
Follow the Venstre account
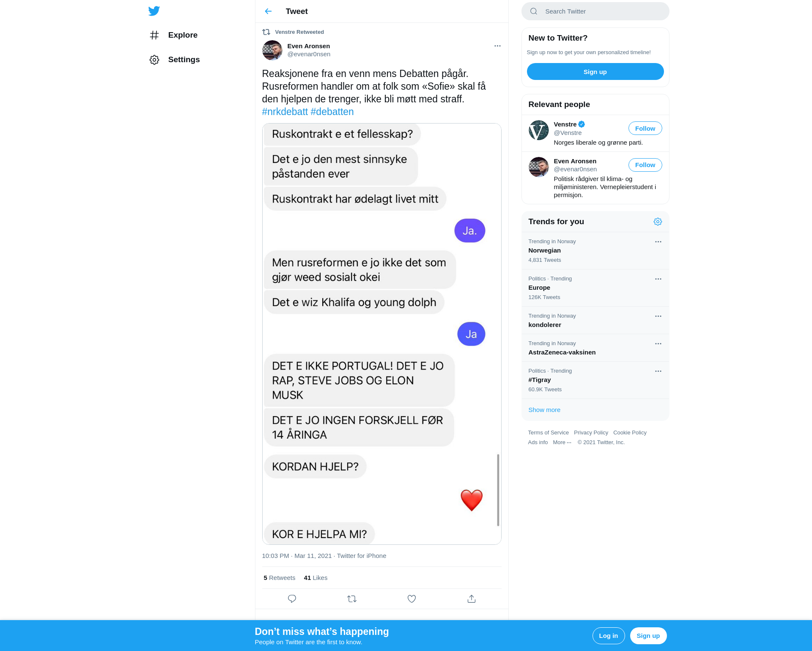click(645, 128)
